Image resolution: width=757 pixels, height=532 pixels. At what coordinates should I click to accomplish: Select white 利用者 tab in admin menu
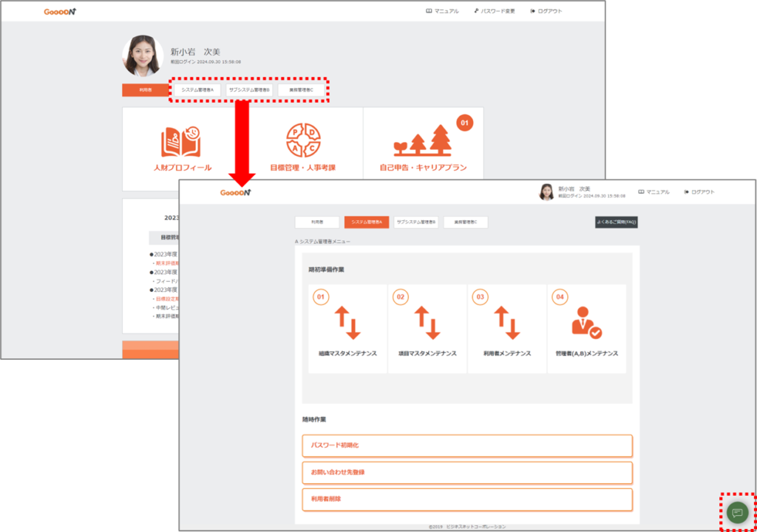pos(316,222)
